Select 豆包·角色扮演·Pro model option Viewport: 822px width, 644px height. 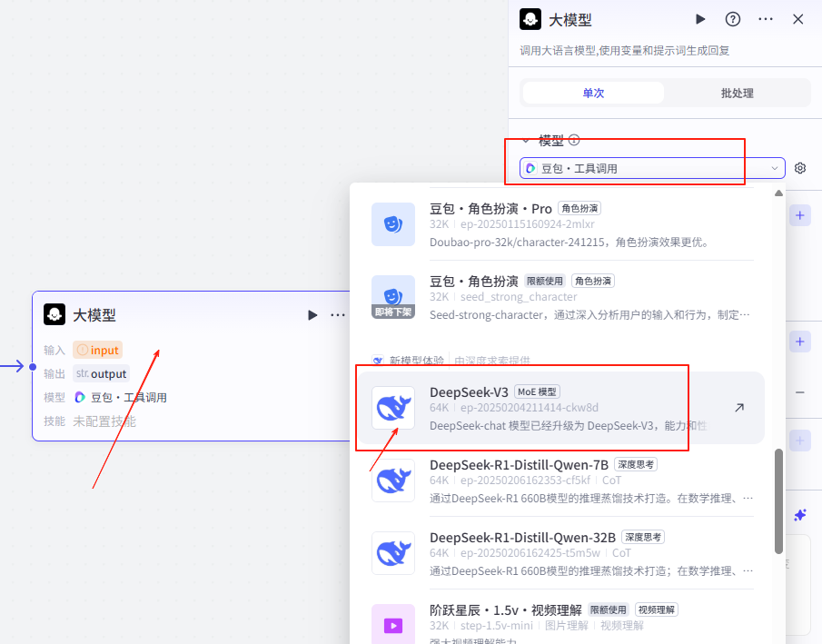click(562, 224)
